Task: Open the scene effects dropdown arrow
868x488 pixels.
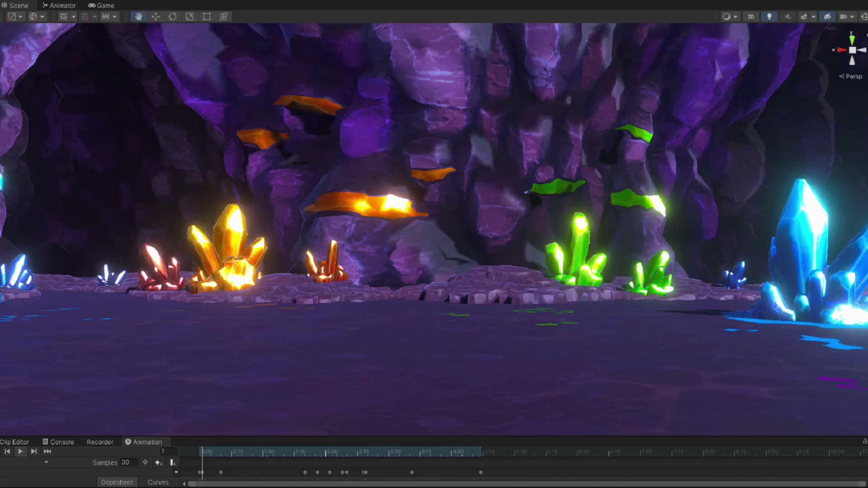Action: (x=813, y=17)
